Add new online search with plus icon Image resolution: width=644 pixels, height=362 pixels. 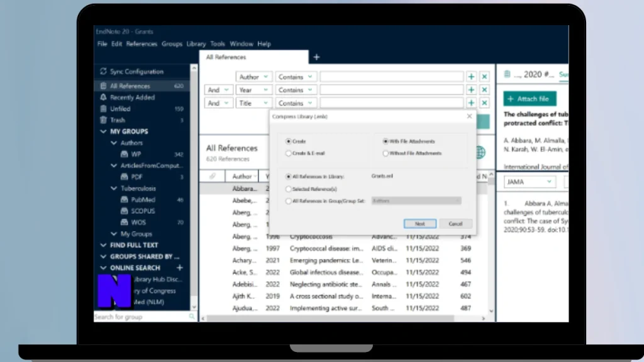(179, 268)
